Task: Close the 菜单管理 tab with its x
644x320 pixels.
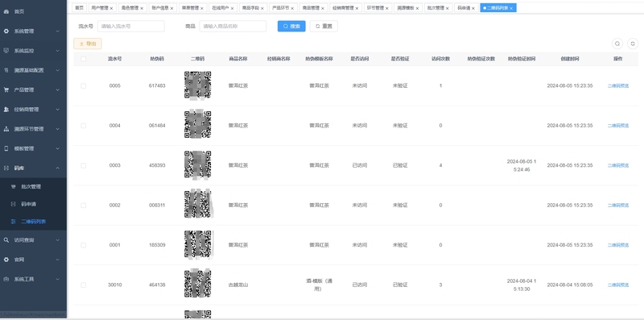Action: click(x=202, y=8)
